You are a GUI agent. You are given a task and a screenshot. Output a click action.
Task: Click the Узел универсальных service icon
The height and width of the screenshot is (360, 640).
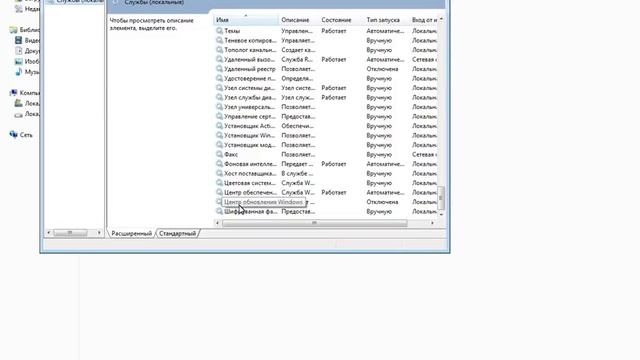(x=219, y=107)
